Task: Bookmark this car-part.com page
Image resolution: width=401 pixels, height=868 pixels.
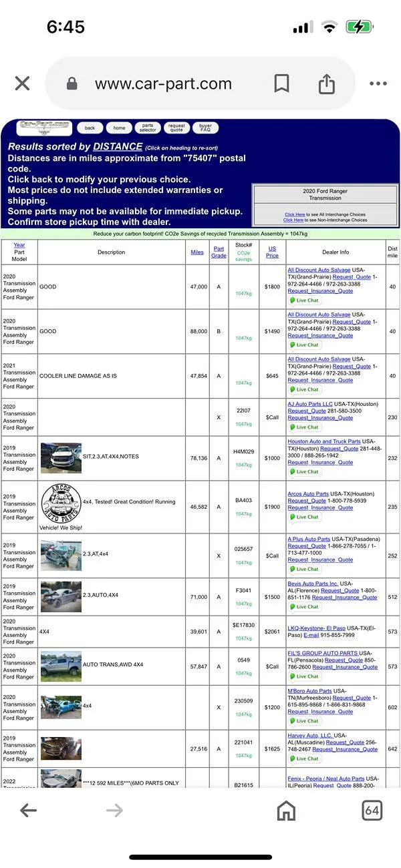Action: [x=281, y=83]
